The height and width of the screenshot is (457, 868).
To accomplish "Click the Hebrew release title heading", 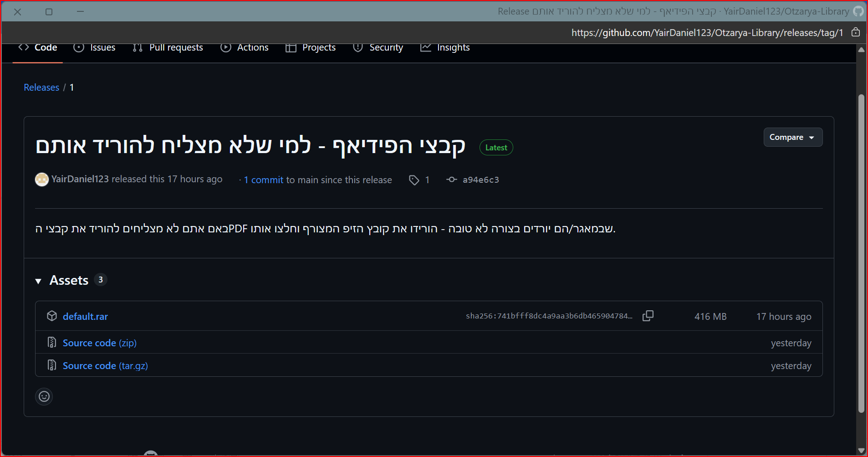I will 250,146.
